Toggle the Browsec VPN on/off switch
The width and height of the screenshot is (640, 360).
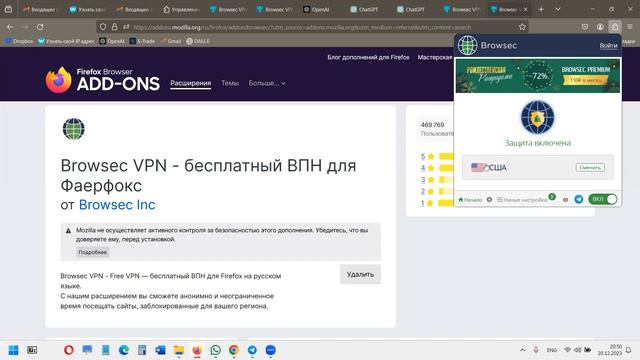click(x=603, y=199)
